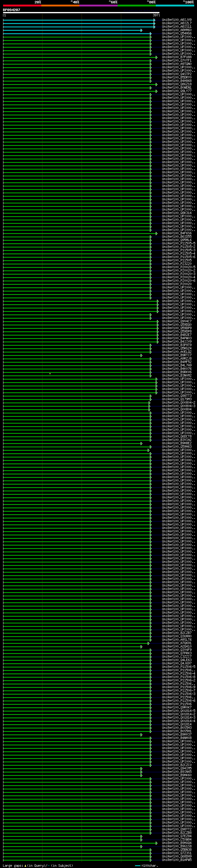Image resolution: width=197 pixels, height=868 pixels.
Task: Select hit UniRef100_B4NHX8
Action: (x=177, y=737)
